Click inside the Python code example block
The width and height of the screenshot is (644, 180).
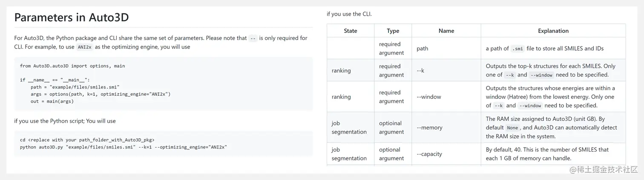[163, 84]
